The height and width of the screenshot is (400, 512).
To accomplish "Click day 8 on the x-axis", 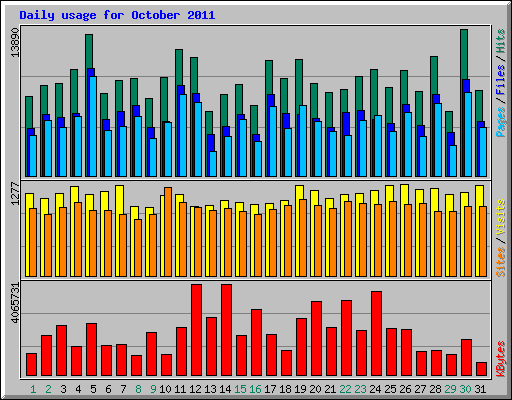I will [x=138, y=389].
